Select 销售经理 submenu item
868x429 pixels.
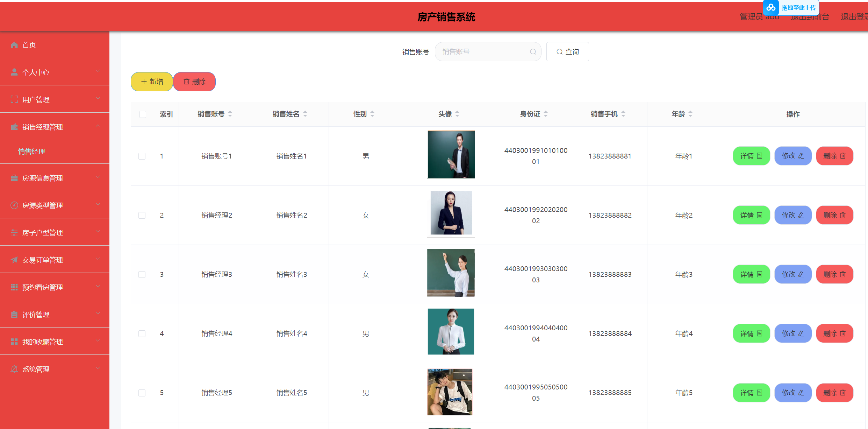click(x=31, y=152)
